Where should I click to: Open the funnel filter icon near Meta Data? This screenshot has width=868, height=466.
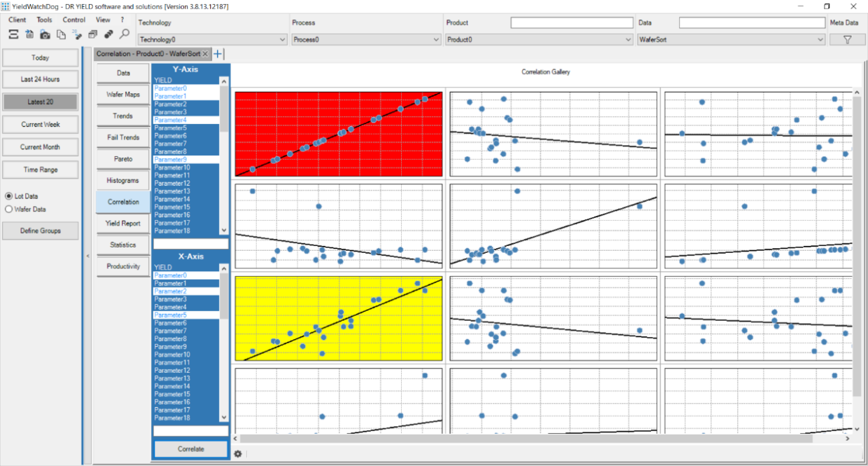847,39
